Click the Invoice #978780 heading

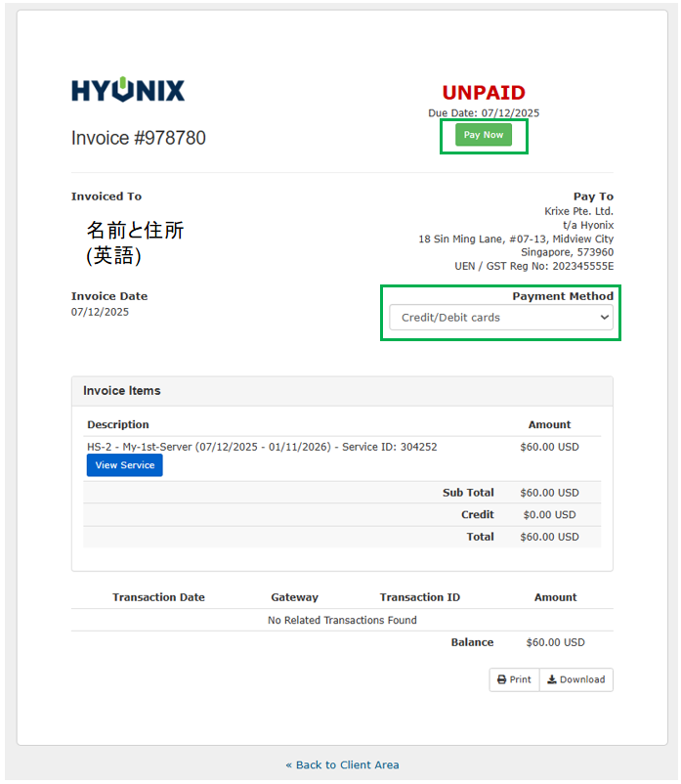click(139, 138)
